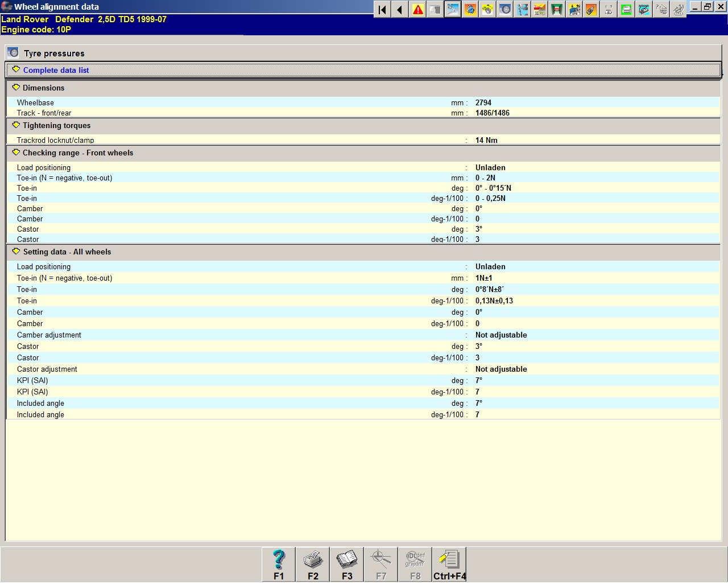Print the data using F2 printer button
728x584 pixels.
click(x=313, y=564)
